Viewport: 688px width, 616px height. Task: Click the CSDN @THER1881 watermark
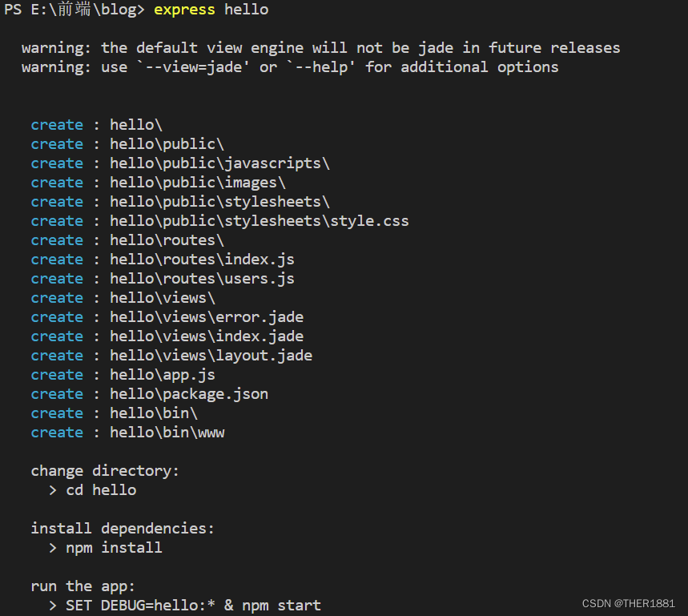tap(629, 603)
